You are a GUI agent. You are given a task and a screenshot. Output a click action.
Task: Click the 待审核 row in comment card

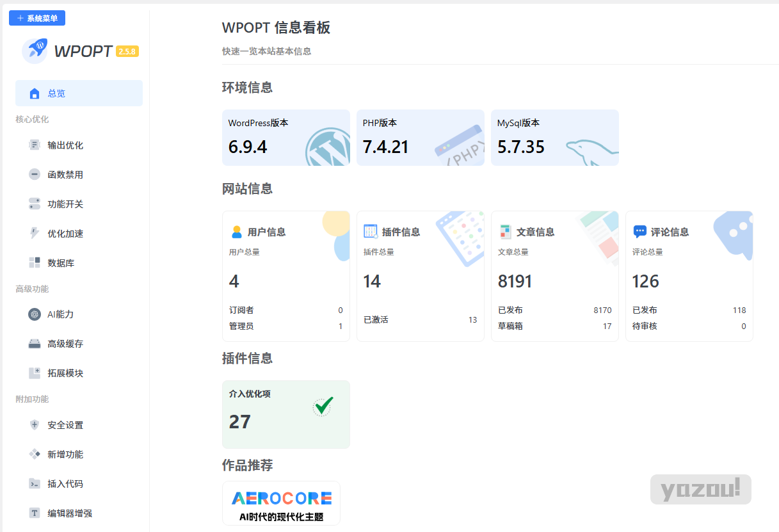(x=689, y=326)
